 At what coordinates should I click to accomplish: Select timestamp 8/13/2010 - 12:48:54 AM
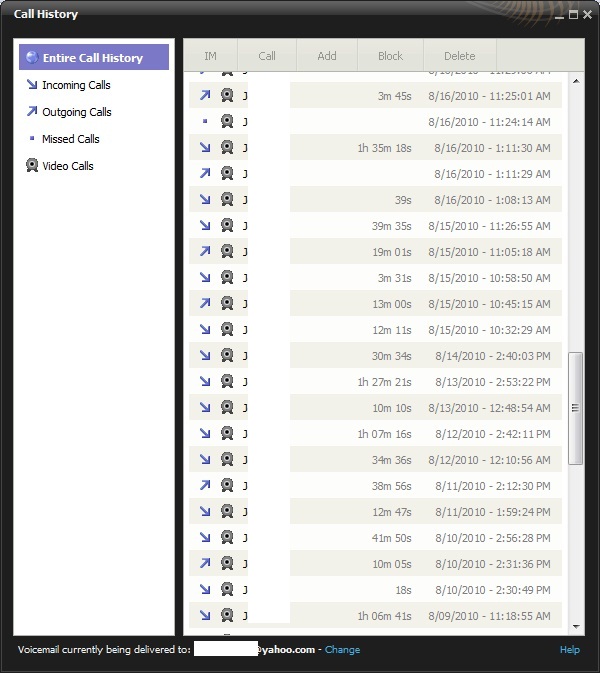click(x=489, y=408)
